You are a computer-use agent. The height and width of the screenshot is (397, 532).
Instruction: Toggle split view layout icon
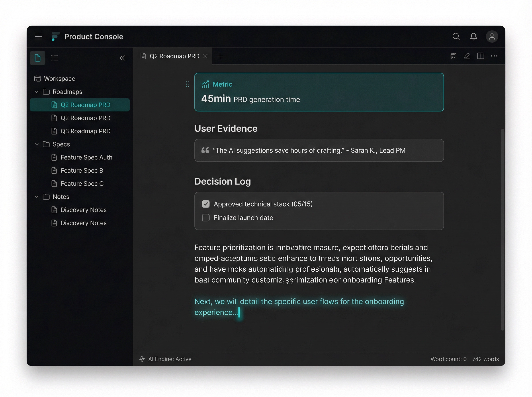pos(481,56)
